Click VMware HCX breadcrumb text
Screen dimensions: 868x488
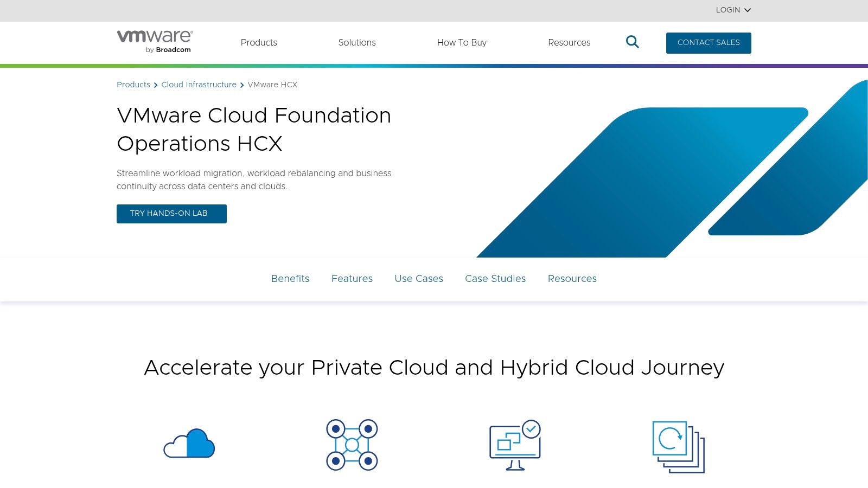tap(272, 85)
